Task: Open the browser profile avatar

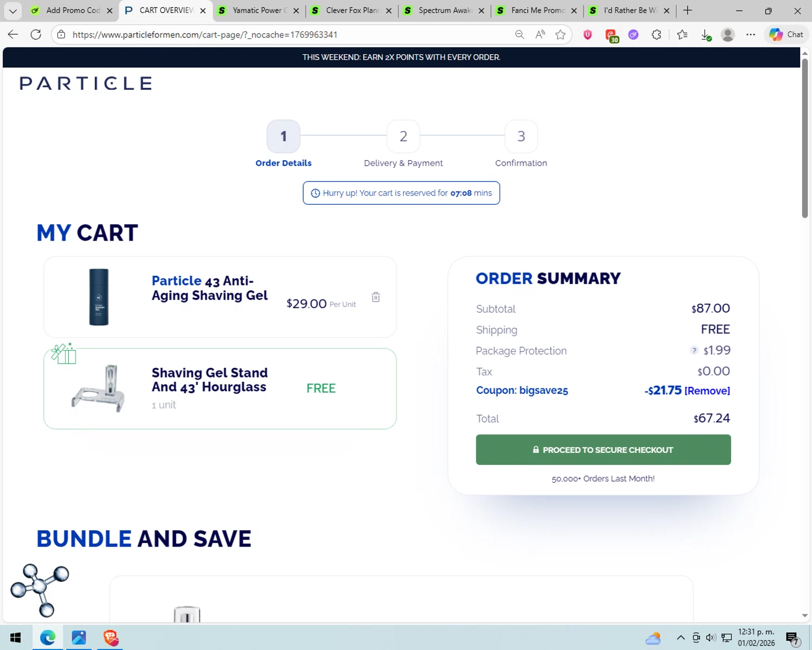Action: [728, 35]
